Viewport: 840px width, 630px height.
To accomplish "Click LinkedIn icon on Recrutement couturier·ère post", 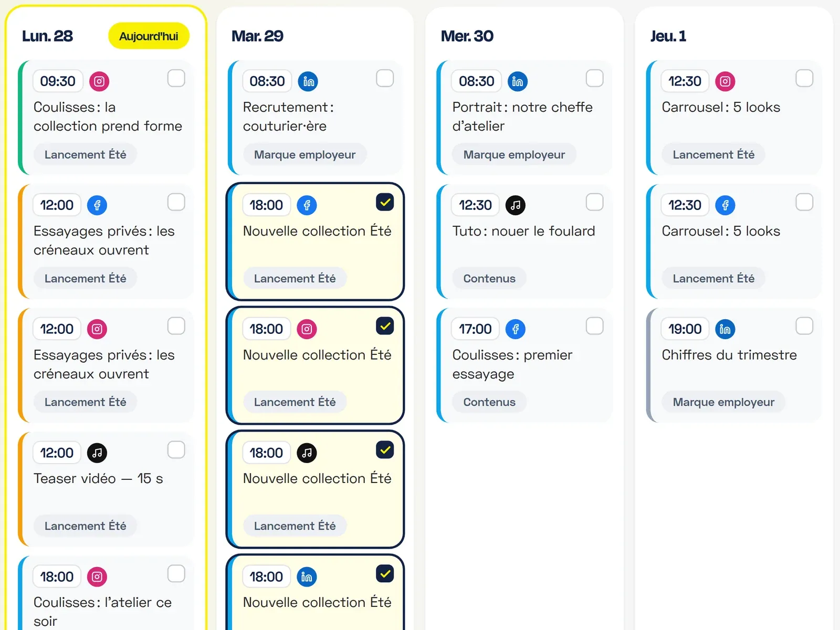I will tap(308, 81).
